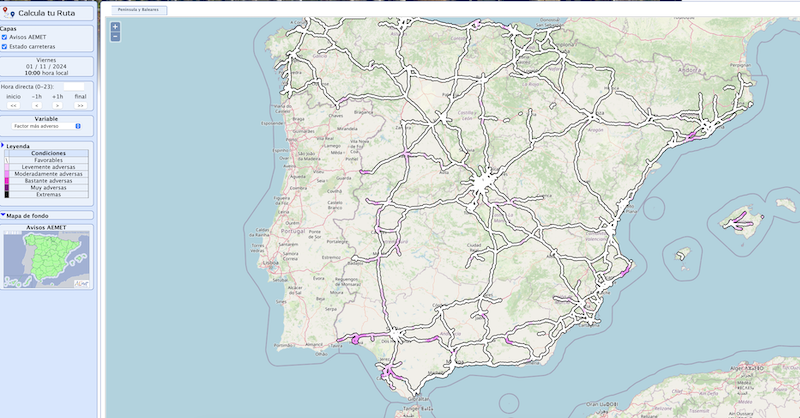Click the Avisos AEMET background map thumbnail
800x418 pixels.
point(47,255)
